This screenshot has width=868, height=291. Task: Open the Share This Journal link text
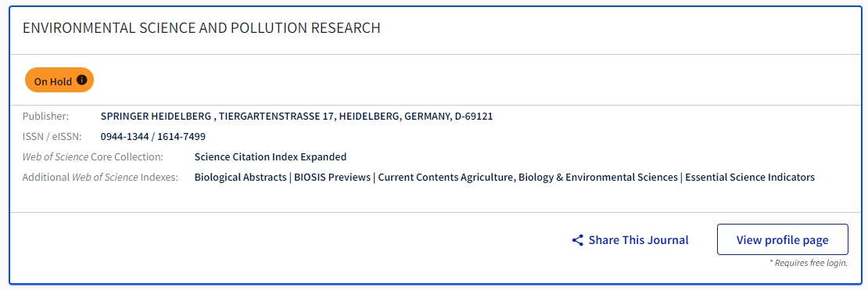point(638,240)
